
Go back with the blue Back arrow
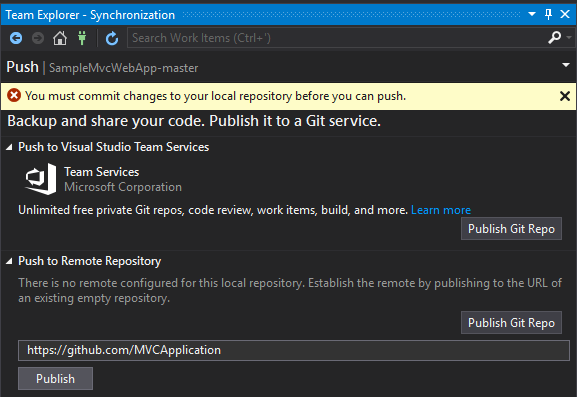click(x=16, y=38)
